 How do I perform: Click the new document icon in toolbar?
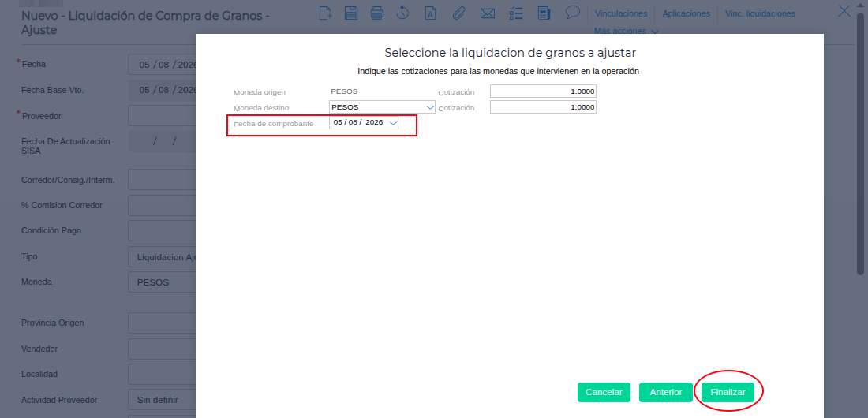[325, 13]
